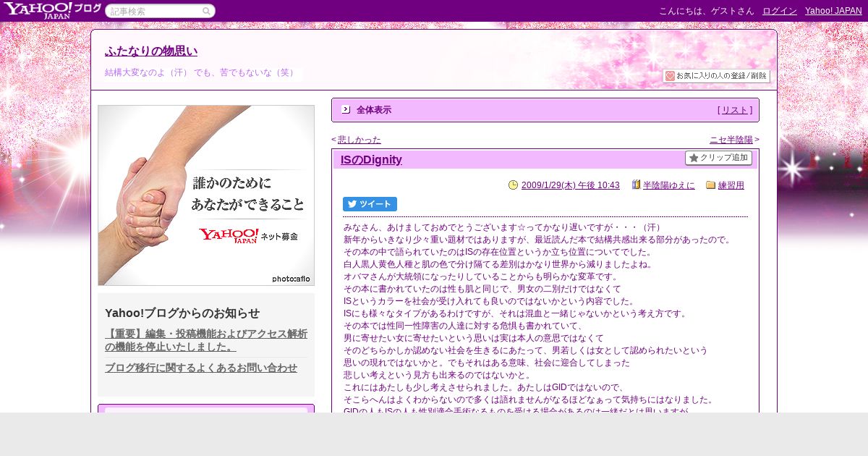This screenshot has width=868, height=456.
Task: Open ブログ移行に関するよくあるお問い合わせ link
Action: coord(201,368)
